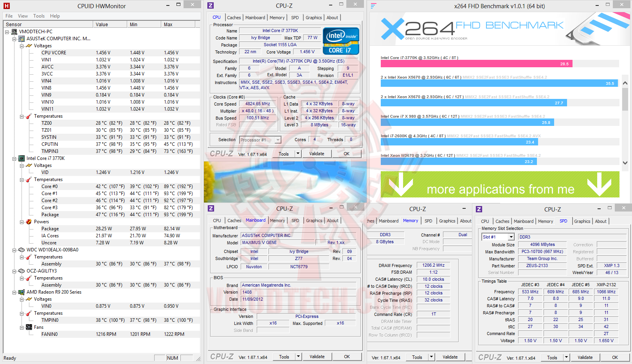Collapse the Intel Core i7 3770K node
Screen dimensions: 632x364
tap(14, 158)
